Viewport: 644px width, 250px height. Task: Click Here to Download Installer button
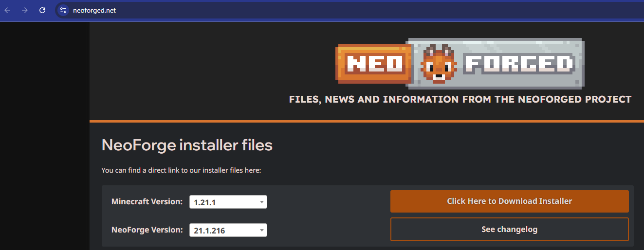509,201
